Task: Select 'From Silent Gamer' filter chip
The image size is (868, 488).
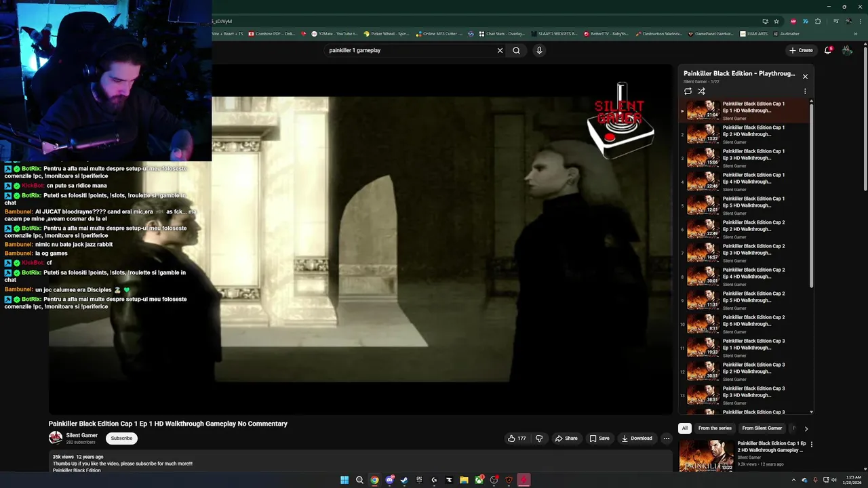Action: (x=762, y=428)
